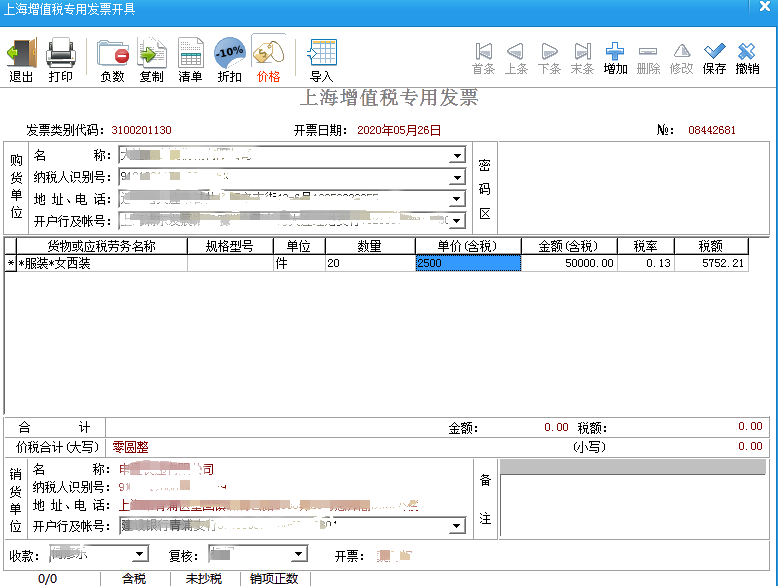The width and height of the screenshot is (778, 586).
Task: Click the 税率 cell 0.13
Action: point(645,263)
